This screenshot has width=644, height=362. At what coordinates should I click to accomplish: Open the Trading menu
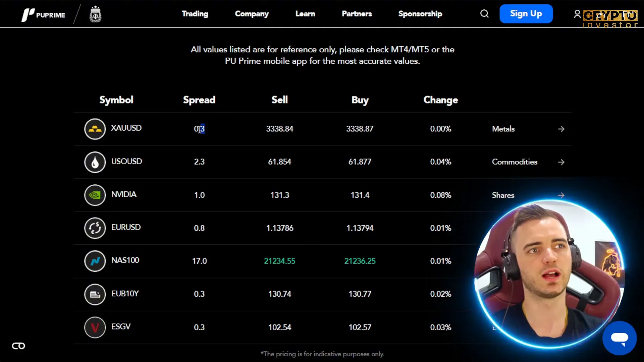(x=195, y=14)
